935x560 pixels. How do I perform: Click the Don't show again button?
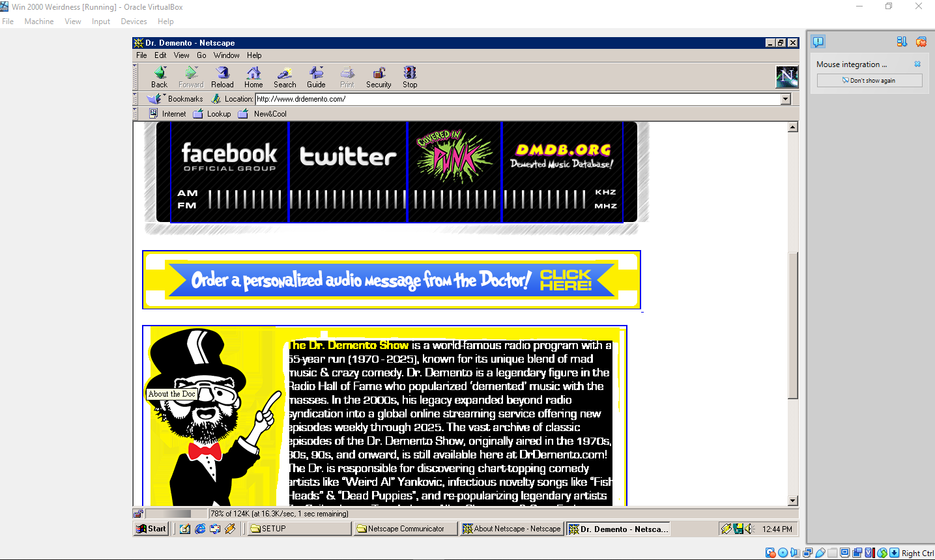pos(869,80)
